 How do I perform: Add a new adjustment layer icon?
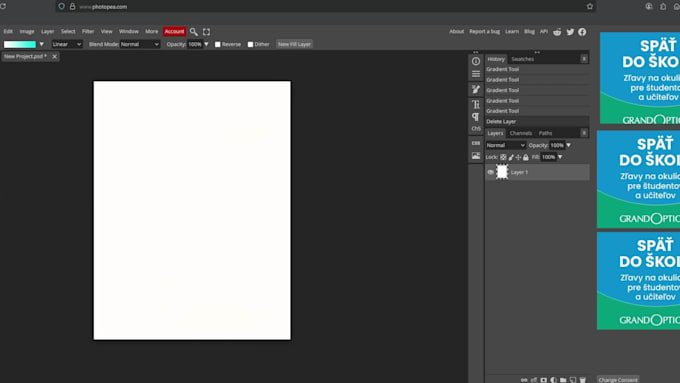pyautogui.click(x=553, y=380)
